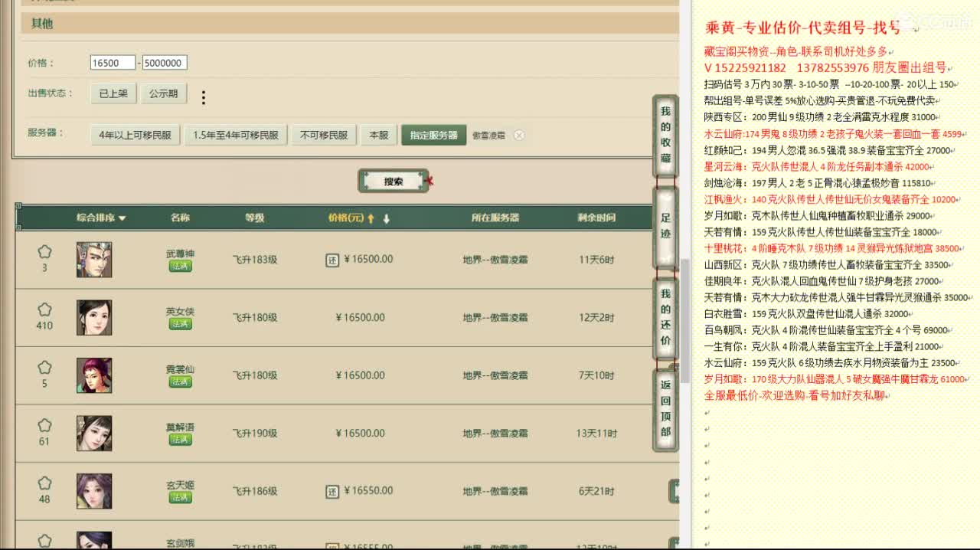The width and height of the screenshot is (980, 550).
Task: Click the 剩余时间 column header
Action: point(596,218)
